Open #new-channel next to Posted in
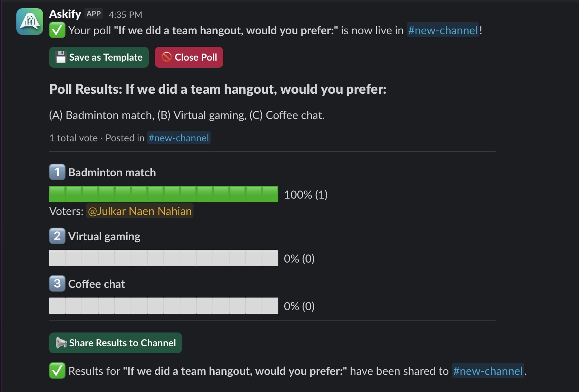The image size is (579, 392). (179, 138)
